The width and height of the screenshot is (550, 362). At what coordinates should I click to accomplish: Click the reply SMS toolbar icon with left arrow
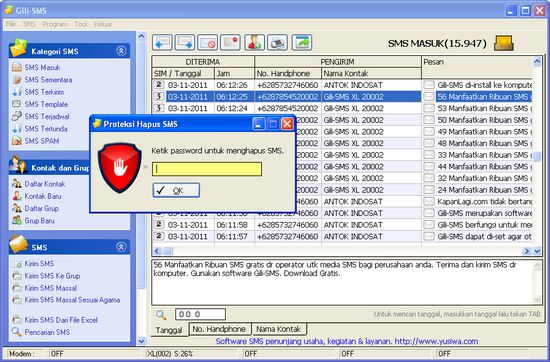tap(162, 42)
